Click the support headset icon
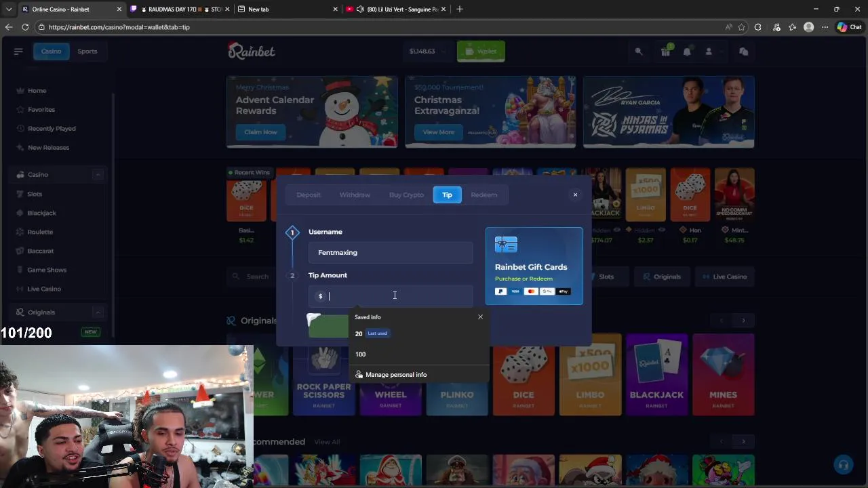The height and width of the screenshot is (488, 868). [844, 464]
